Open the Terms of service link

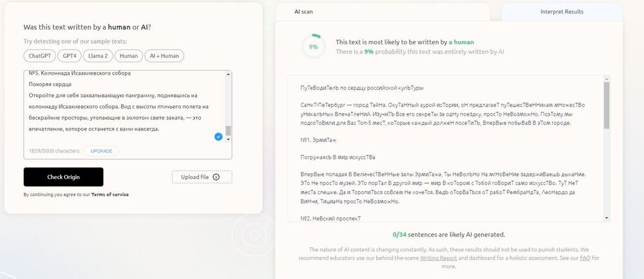tap(109, 195)
